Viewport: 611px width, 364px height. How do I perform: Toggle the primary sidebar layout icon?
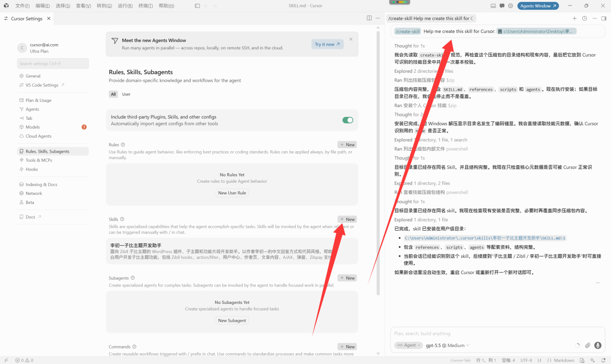(x=197, y=6)
